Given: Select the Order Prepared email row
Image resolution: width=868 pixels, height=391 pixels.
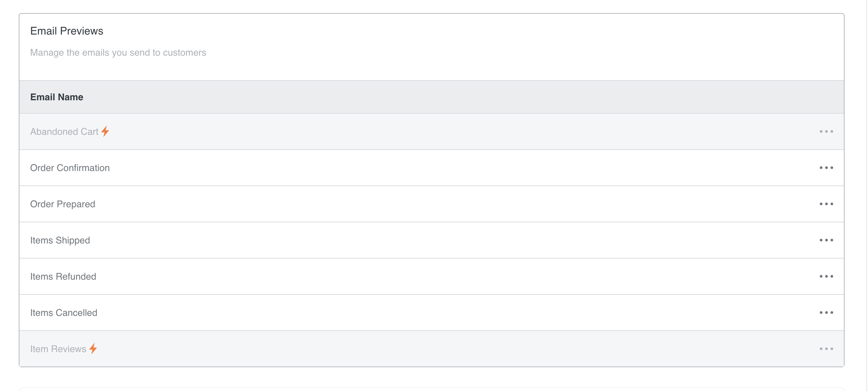Looking at the screenshot, I should pyautogui.click(x=431, y=204).
